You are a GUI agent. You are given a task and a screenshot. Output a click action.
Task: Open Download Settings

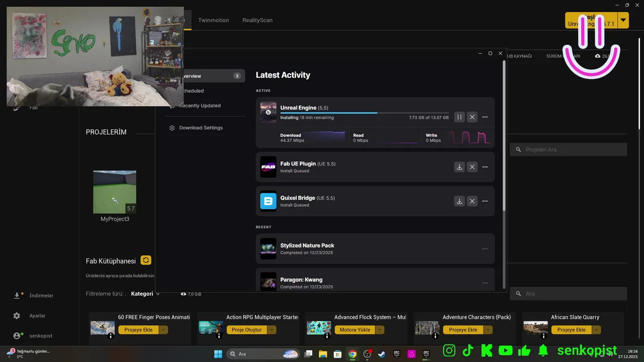(201, 128)
